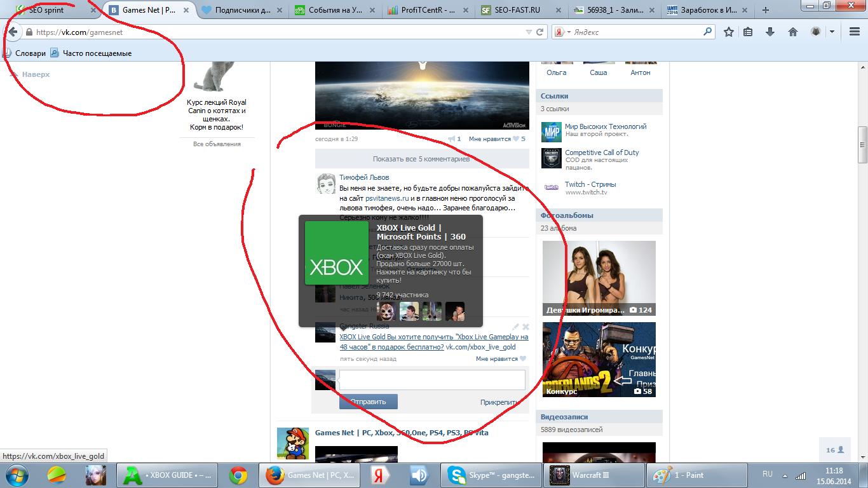Edit the Gangster Russia comment with pencil icon
The image size is (868, 488).
click(x=516, y=327)
